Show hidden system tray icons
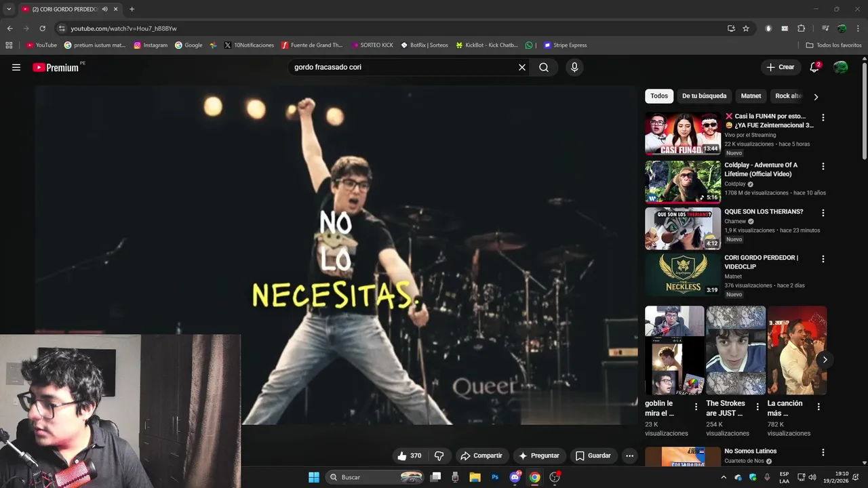 724,477
